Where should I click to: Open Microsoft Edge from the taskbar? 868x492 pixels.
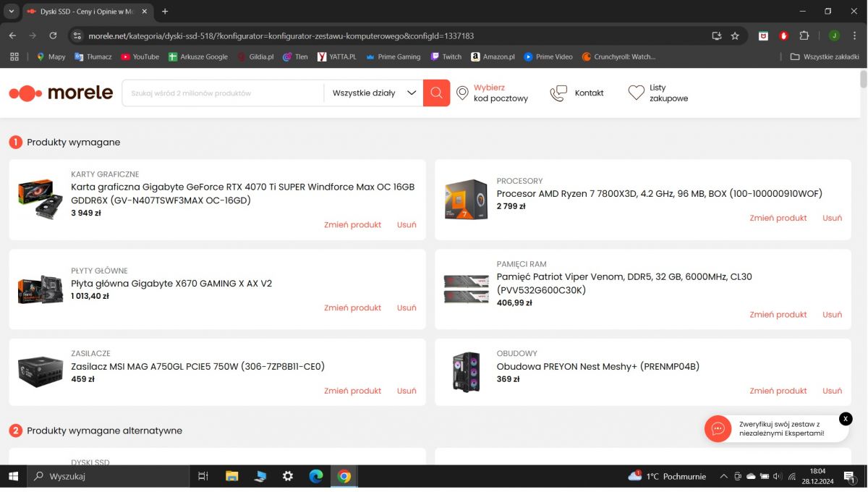click(x=316, y=476)
